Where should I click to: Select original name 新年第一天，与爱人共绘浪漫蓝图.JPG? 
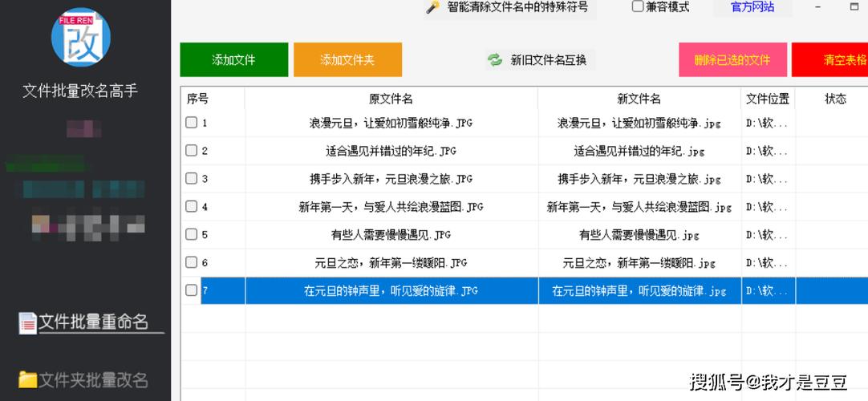391,206
